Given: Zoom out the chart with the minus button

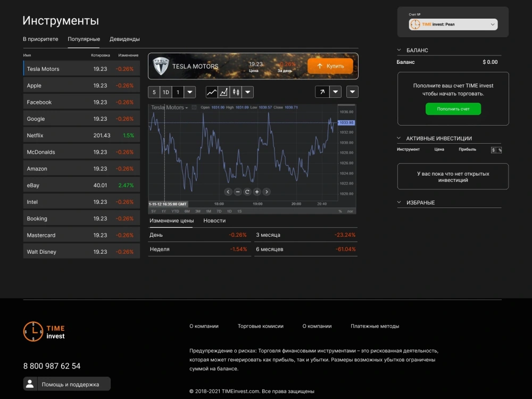Looking at the screenshot, I should (238, 192).
